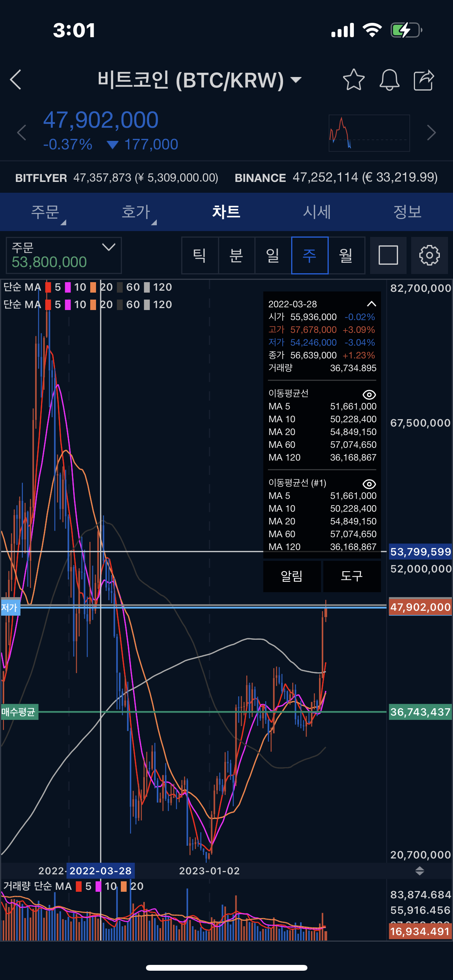This screenshot has height=980, width=453.
Task: Tap the 2022-03-28 date marker on axis
Action: point(101,871)
